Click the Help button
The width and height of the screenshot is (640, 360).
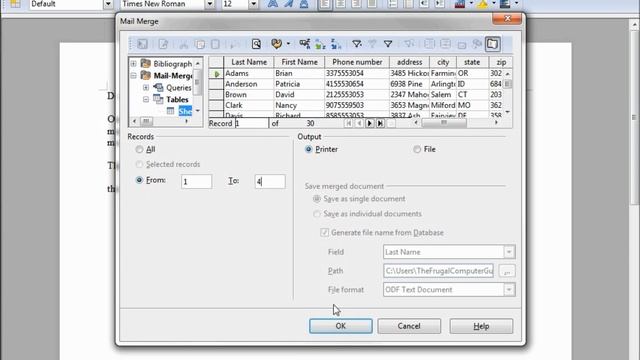coord(481,326)
